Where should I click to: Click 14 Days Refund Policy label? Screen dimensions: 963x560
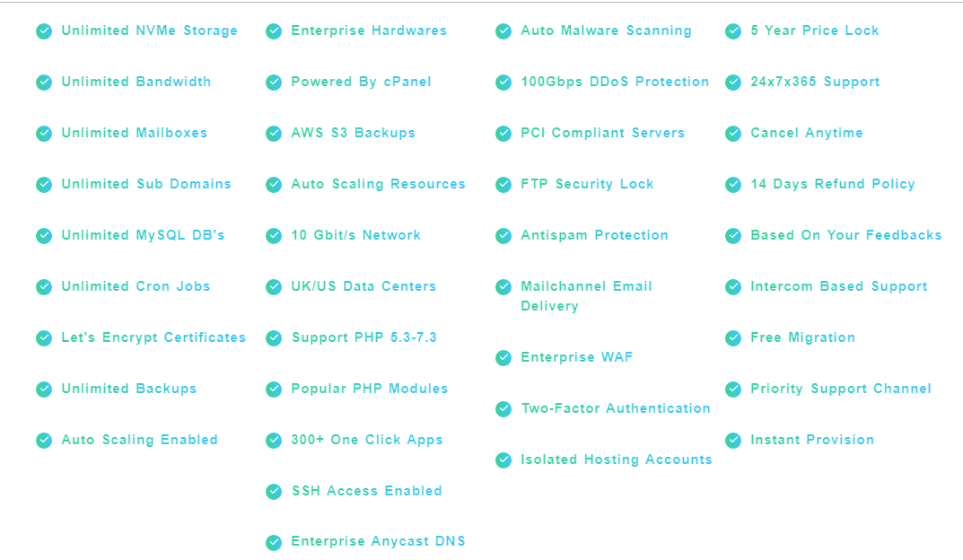(x=832, y=184)
